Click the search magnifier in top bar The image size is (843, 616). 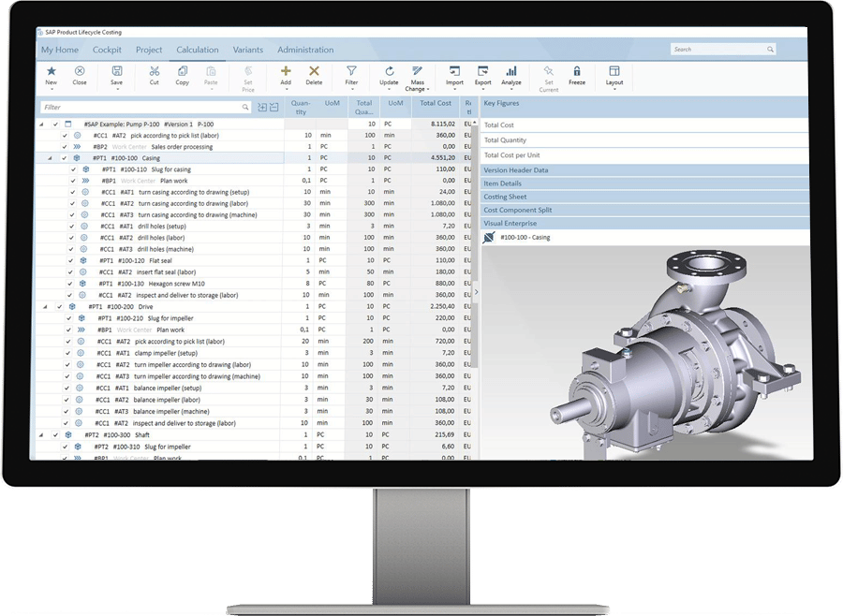pyautogui.click(x=771, y=50)
